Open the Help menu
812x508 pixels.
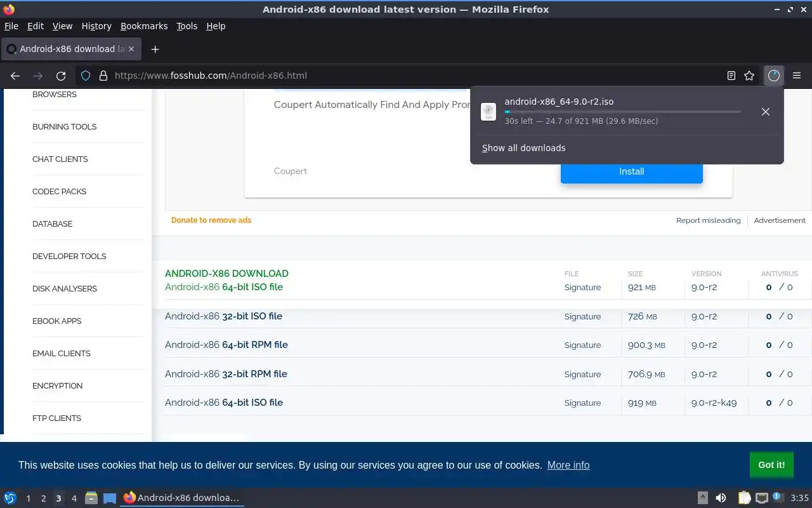coord(216,26)
